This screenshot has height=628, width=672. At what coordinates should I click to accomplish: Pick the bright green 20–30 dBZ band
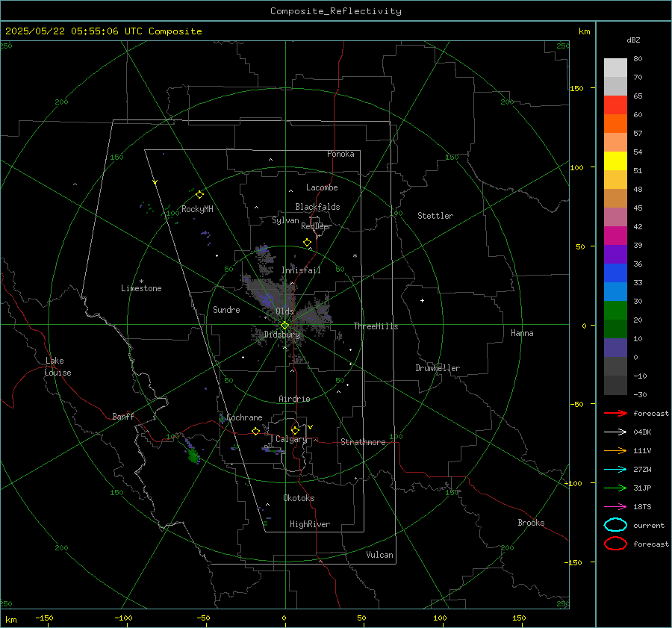tap(615, 311)
